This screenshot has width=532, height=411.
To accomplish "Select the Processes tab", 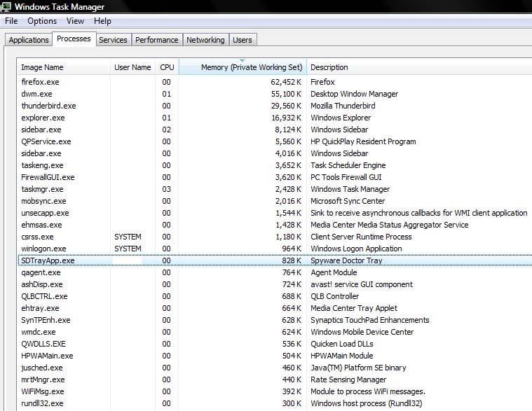I will (74, 39).
